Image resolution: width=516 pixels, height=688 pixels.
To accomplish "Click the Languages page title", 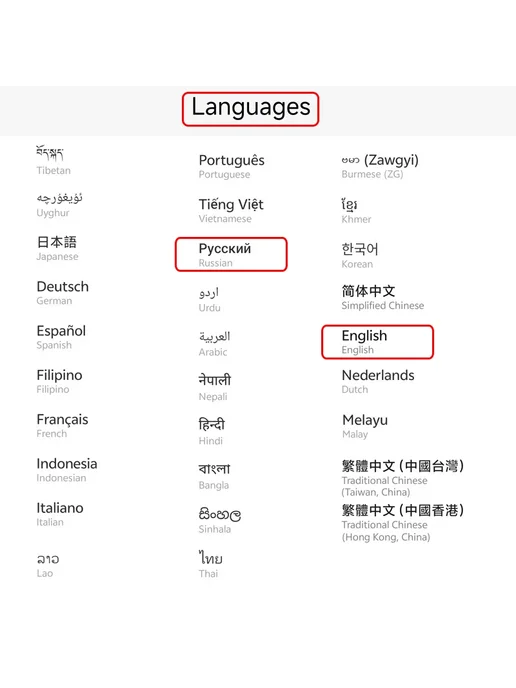I will click(251, 109).
